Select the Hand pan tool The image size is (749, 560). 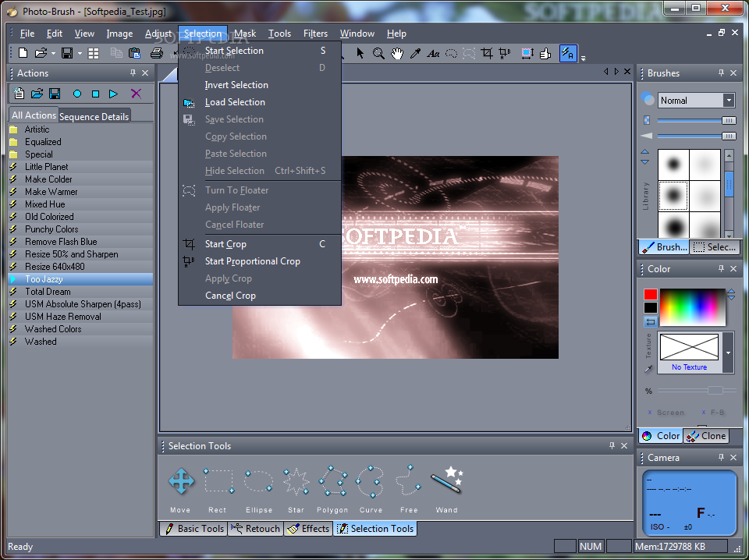coord(397,54)
